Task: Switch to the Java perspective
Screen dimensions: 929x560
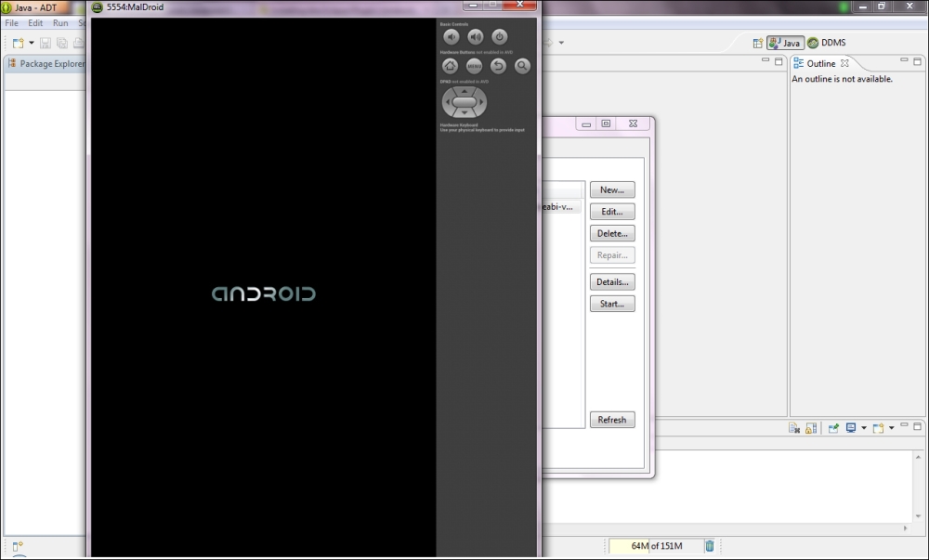Action: click(x=785, y=43)
